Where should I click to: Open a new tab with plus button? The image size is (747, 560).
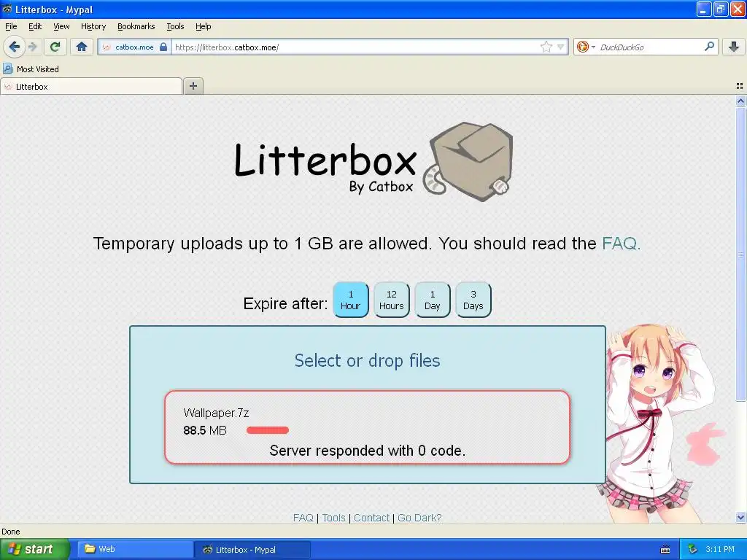click(x=193, y=86)
